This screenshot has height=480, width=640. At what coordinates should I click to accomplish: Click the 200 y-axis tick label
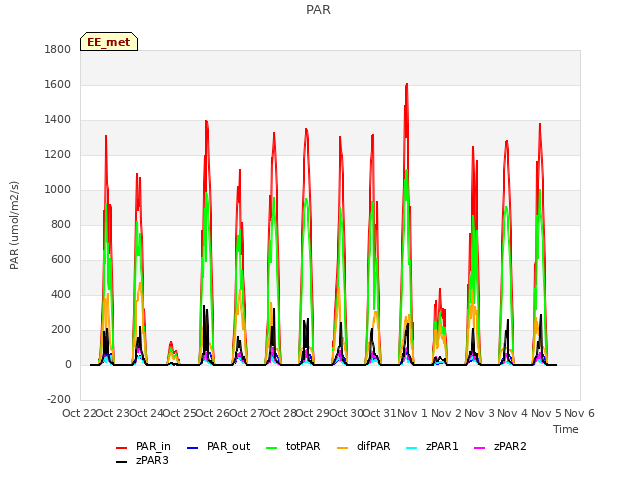coord(61,330)
